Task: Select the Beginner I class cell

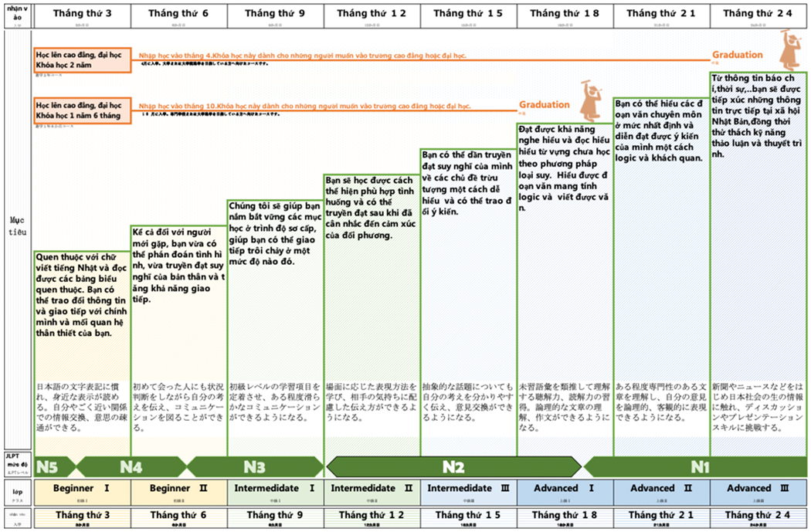Action: point(82,490)
